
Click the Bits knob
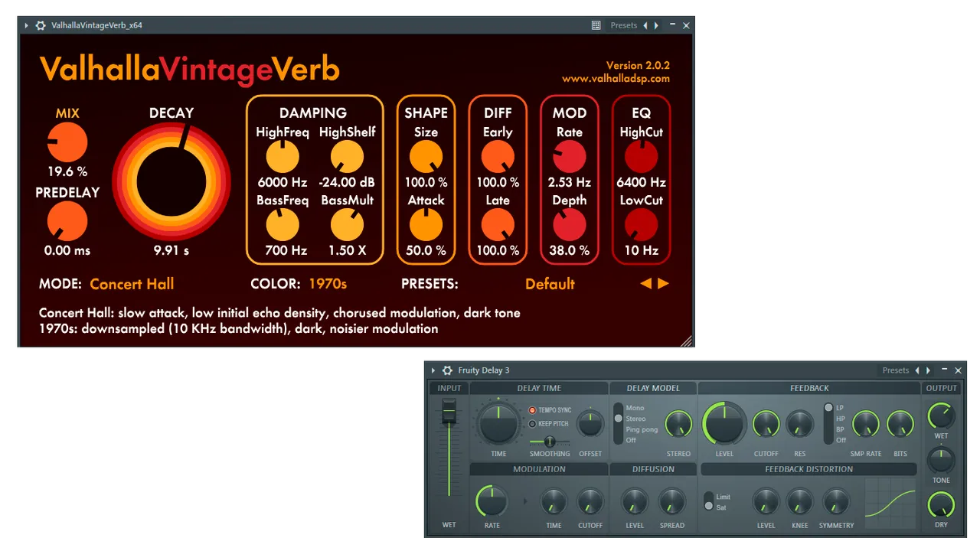(900, 424)
